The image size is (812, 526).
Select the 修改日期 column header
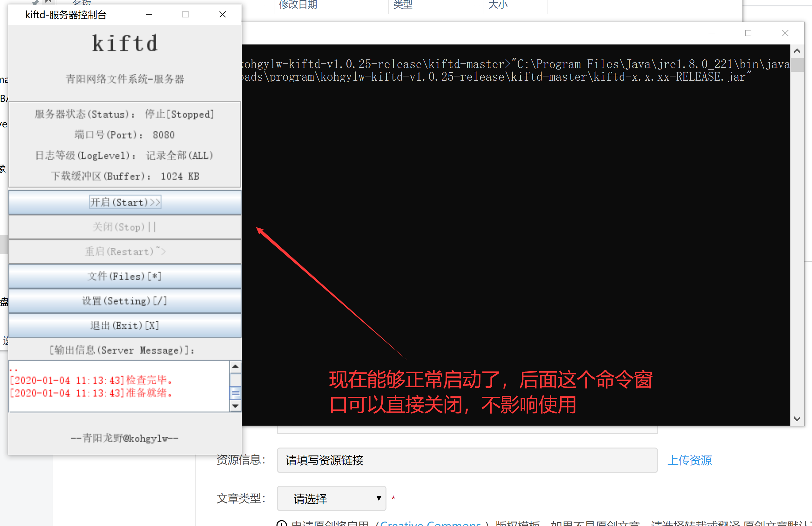click(298, 5)
